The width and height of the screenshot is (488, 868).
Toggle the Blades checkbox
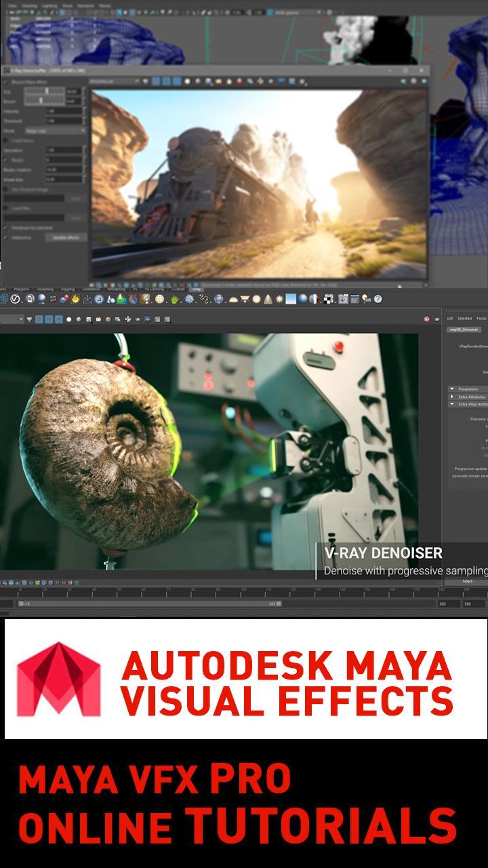5,160
